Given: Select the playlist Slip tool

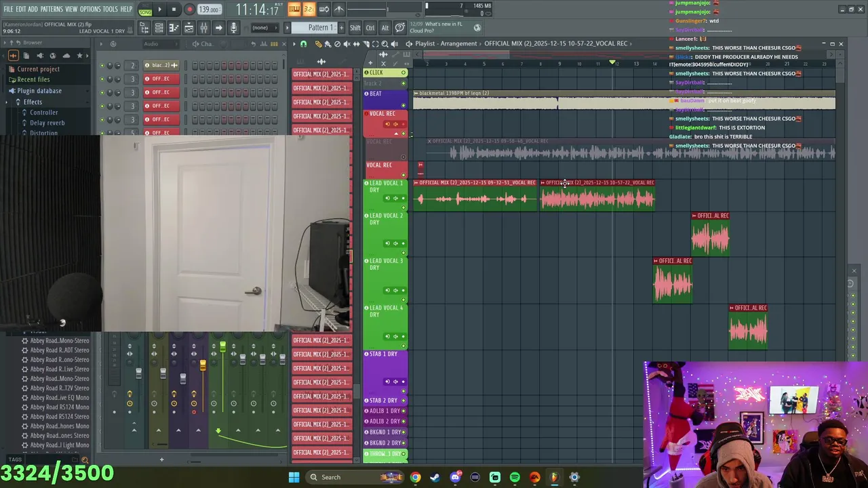Looking at the screenshot, I should click(x=356, y=44).
